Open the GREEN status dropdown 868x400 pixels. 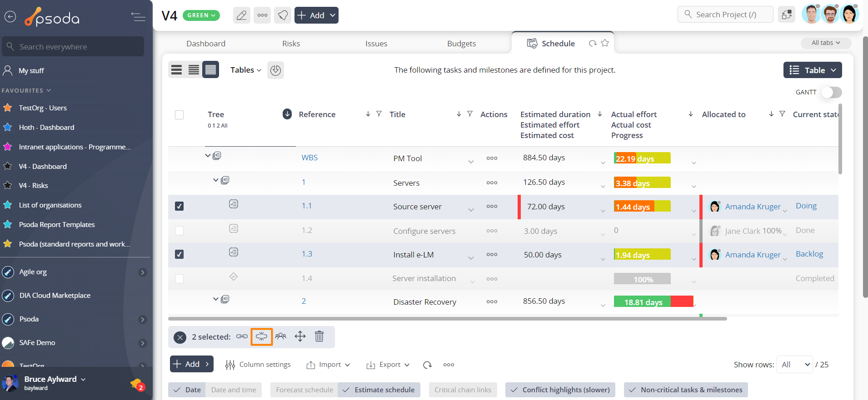coord(201,15)
